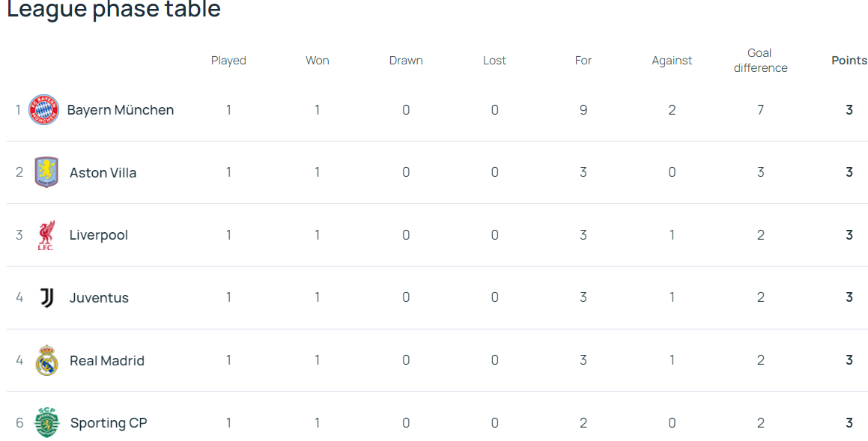This screenshot has width=868, height=441.
Task: Open the Aston Villa team link
Action: [x=103, y=173]
